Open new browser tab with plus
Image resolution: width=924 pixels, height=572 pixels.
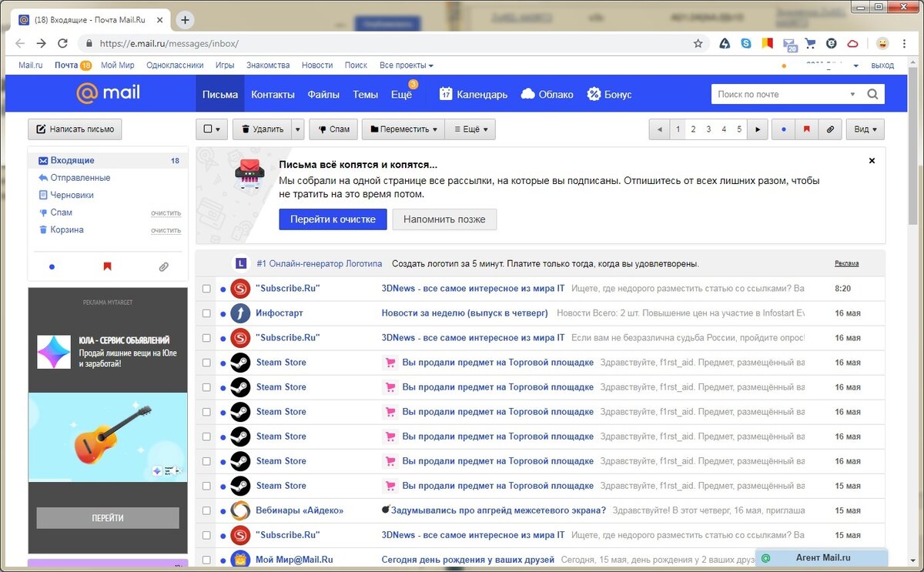click(x=186, y=20)
